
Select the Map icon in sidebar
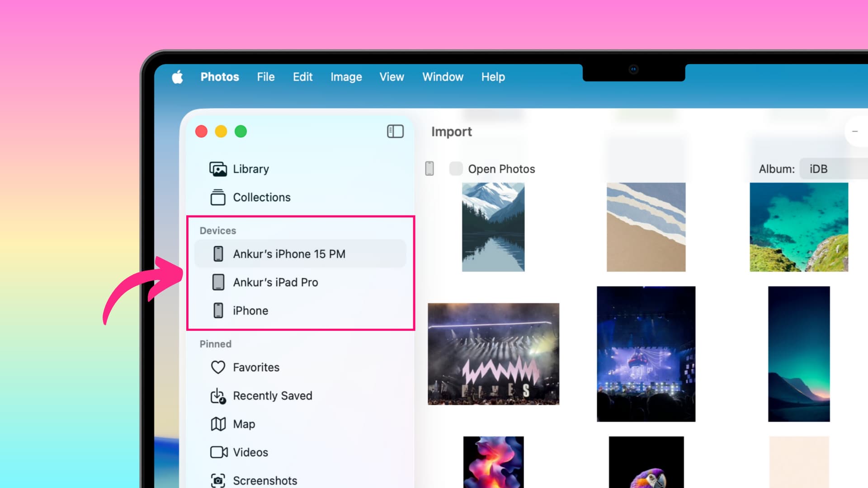pyautogui.click(x=218, y=424)
